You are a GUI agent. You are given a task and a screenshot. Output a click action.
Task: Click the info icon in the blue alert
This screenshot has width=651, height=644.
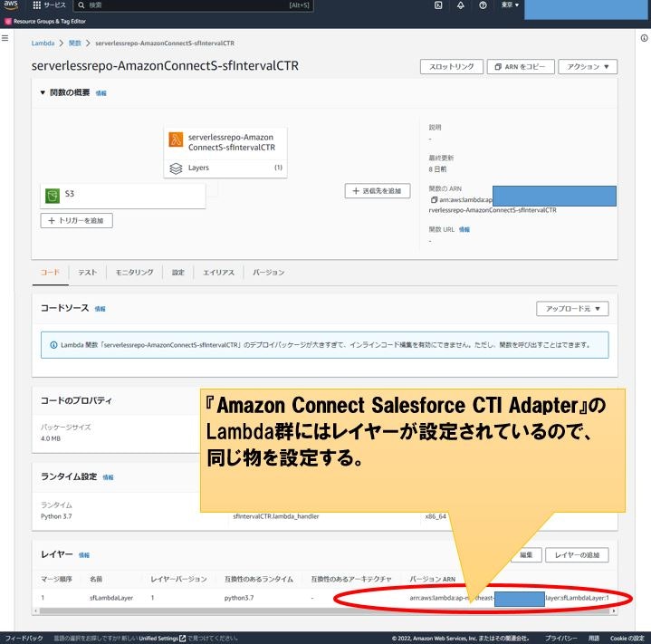pos(53,345)
